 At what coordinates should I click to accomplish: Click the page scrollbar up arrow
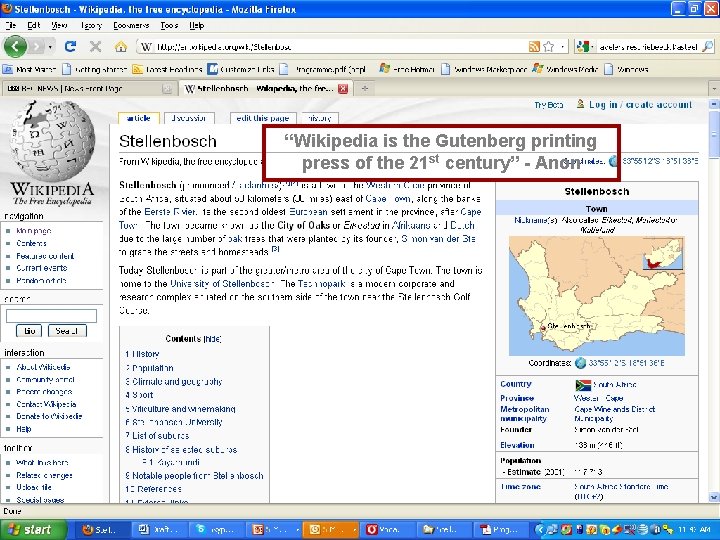(x=714, y=104)
